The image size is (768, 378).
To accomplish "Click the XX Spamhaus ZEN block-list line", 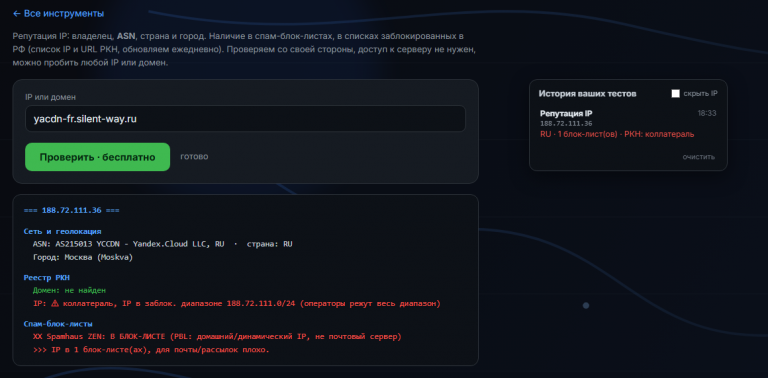I will pos(217,337).
